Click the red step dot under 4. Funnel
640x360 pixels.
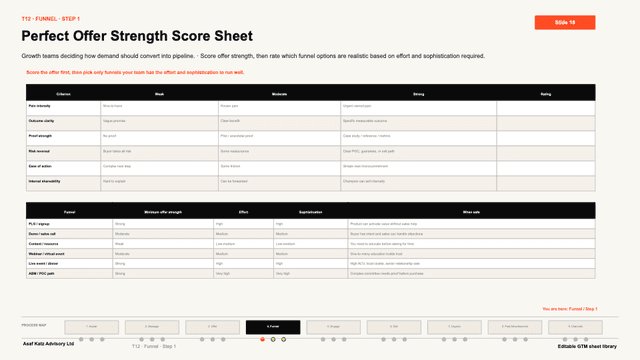click(262, 339)
